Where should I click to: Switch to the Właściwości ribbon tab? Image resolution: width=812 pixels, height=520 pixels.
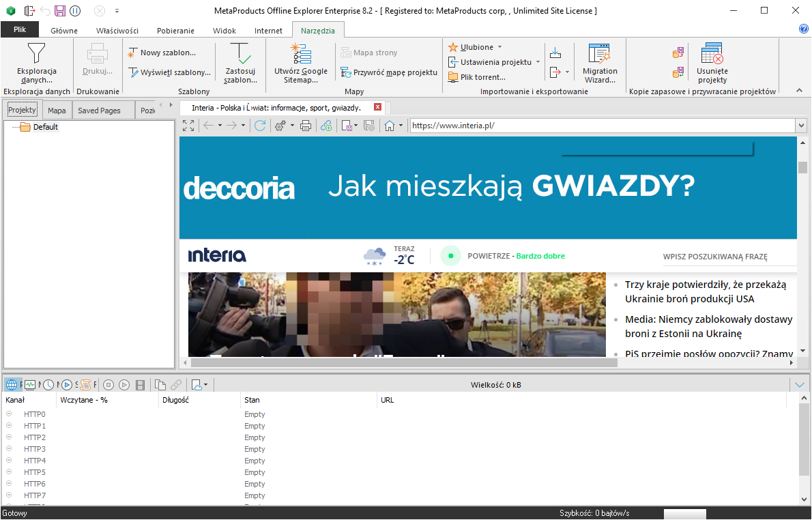coord(117,31)
